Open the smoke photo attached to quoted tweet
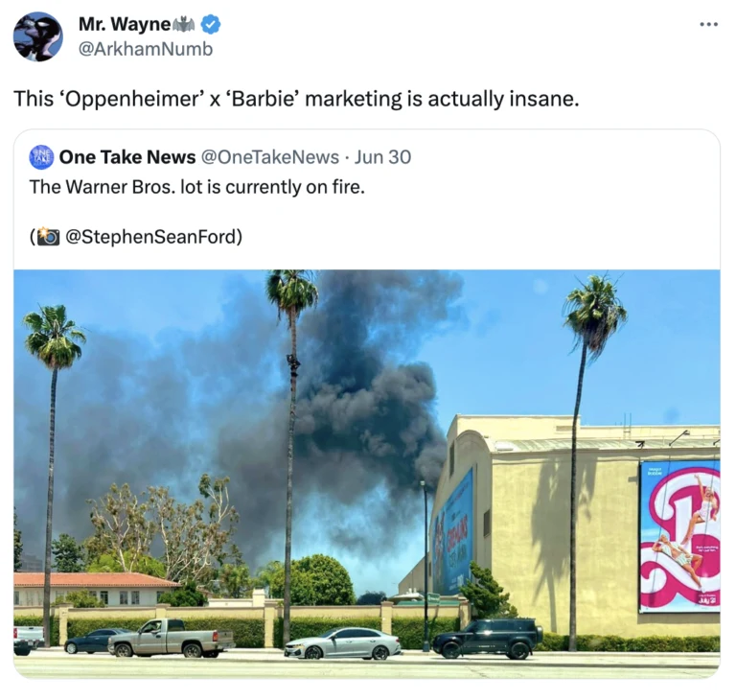The width and height of the screenshot is (736, 700). 367,474
